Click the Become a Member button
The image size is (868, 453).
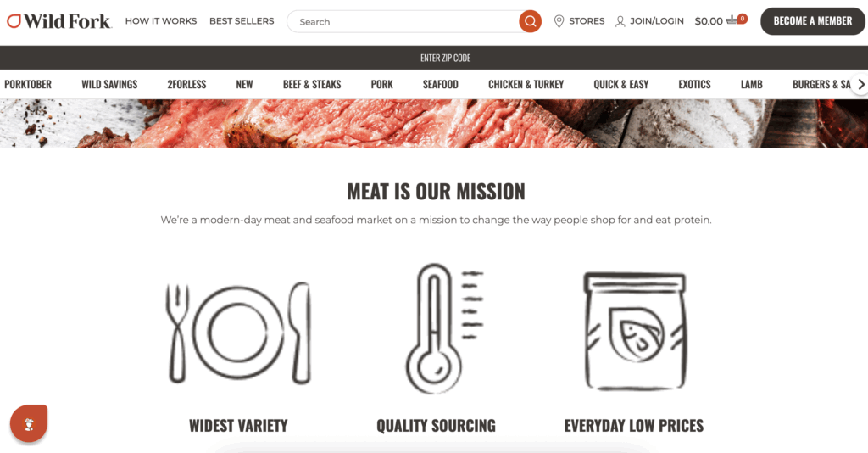pyautogui.click(x=813, y=21)
